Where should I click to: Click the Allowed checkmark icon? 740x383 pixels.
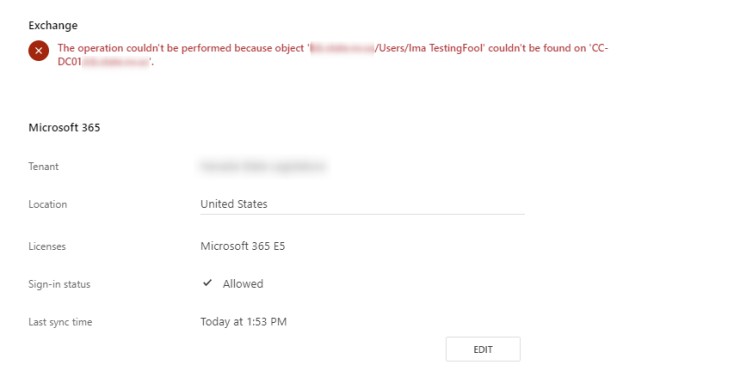pyautogui.click(x=207, y=283)
